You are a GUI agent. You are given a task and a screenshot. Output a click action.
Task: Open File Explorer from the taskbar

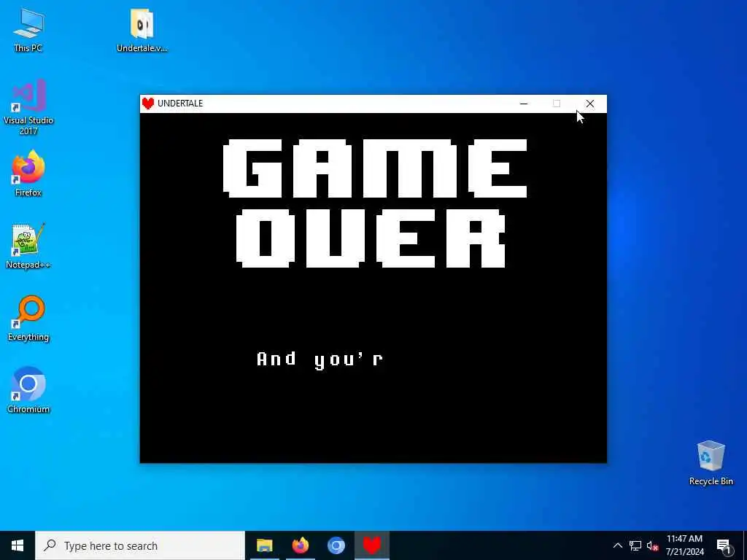click(264, 545)
